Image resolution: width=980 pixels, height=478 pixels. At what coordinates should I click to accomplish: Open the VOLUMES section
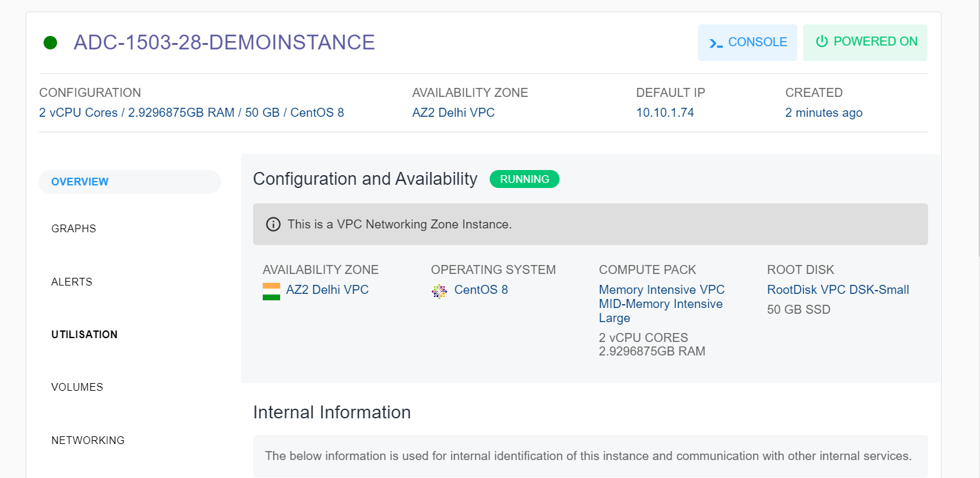point(77,387)
